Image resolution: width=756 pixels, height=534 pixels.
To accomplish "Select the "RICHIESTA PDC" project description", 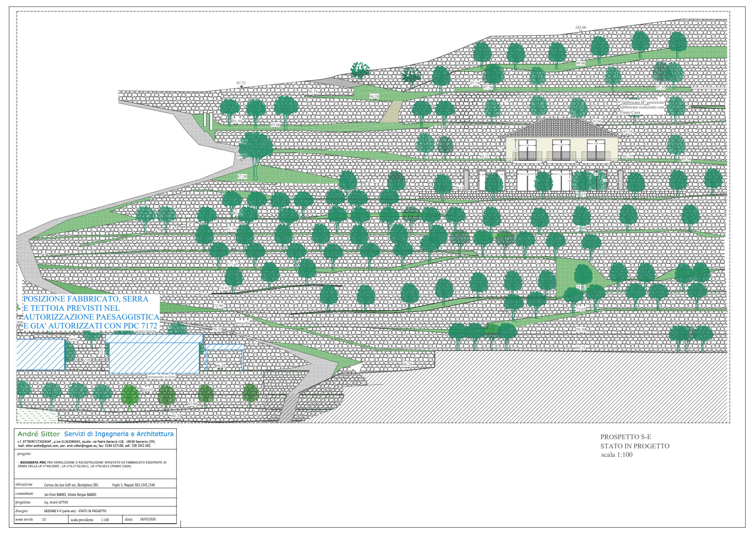I will [x=92, y=464].
